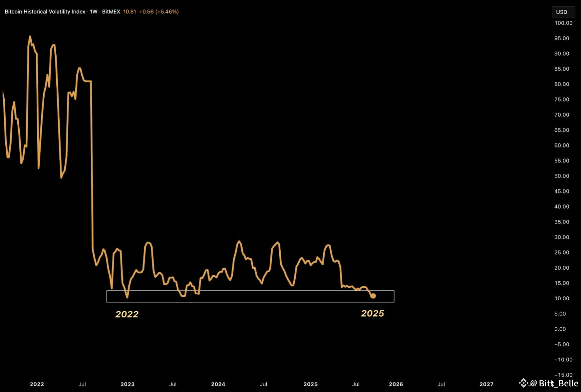Click the 60.00 price axis label
The height and width of the screenshot is (392, 581).
point(562,145)
